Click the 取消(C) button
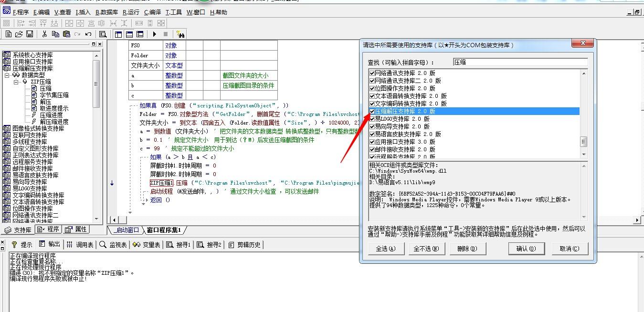The width and height of the screenshot is (644, 312). coord(570,249)
